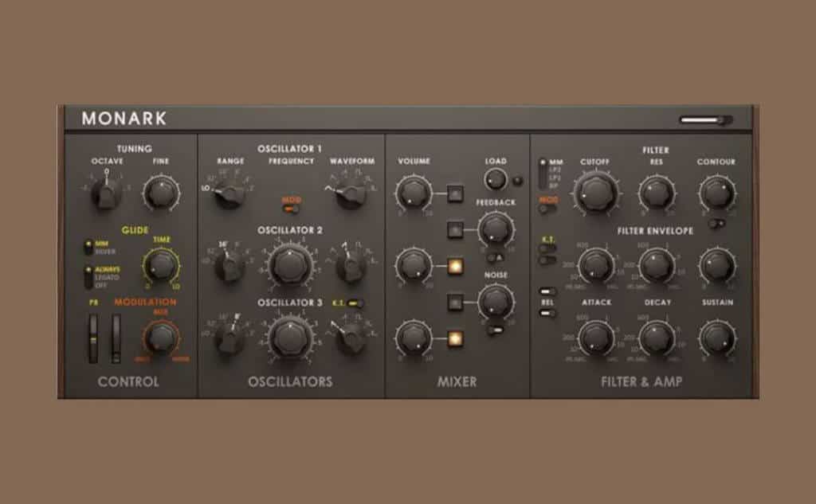Toggle the Oscillator 3 K.T. switch

(x=356, y=303)
